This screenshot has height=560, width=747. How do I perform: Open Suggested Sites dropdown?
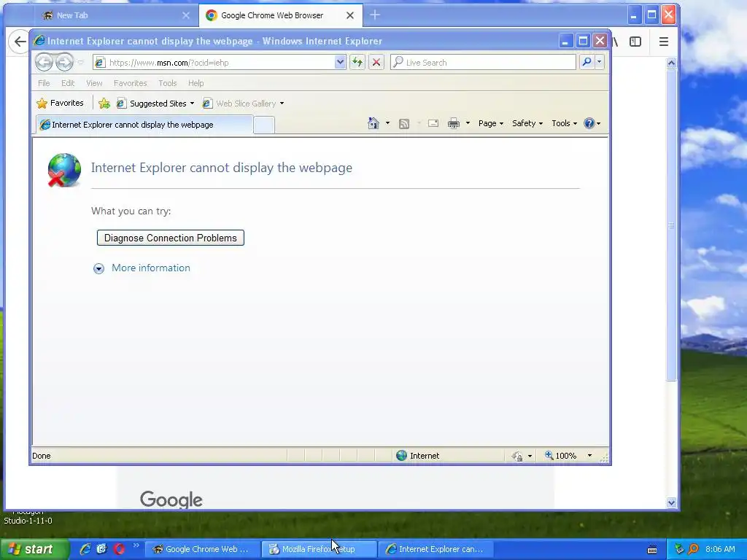155,104
